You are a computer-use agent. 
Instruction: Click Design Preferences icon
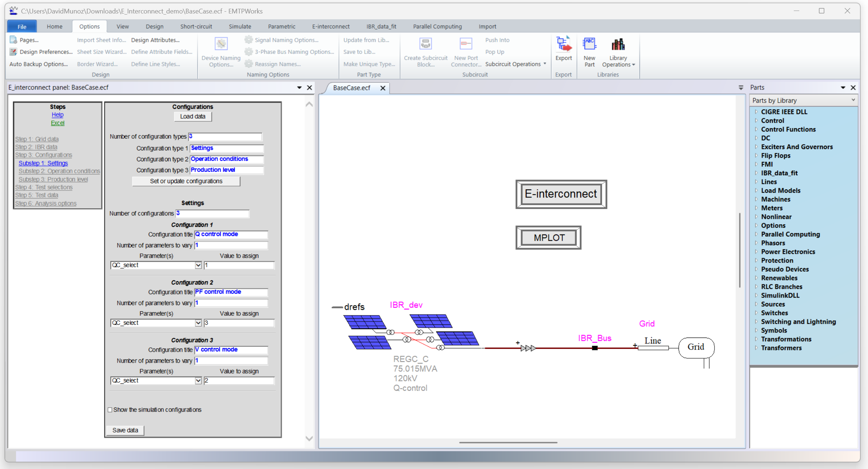(13, 52)
